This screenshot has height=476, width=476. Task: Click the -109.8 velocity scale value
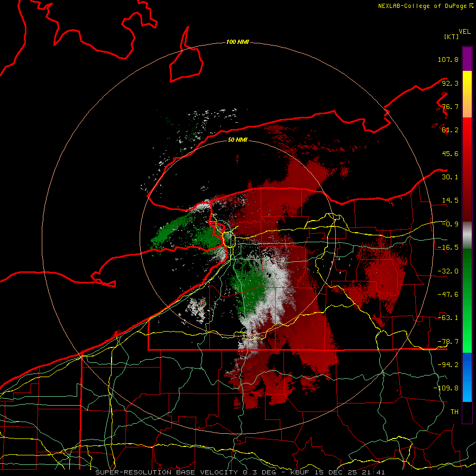(446, 388)
